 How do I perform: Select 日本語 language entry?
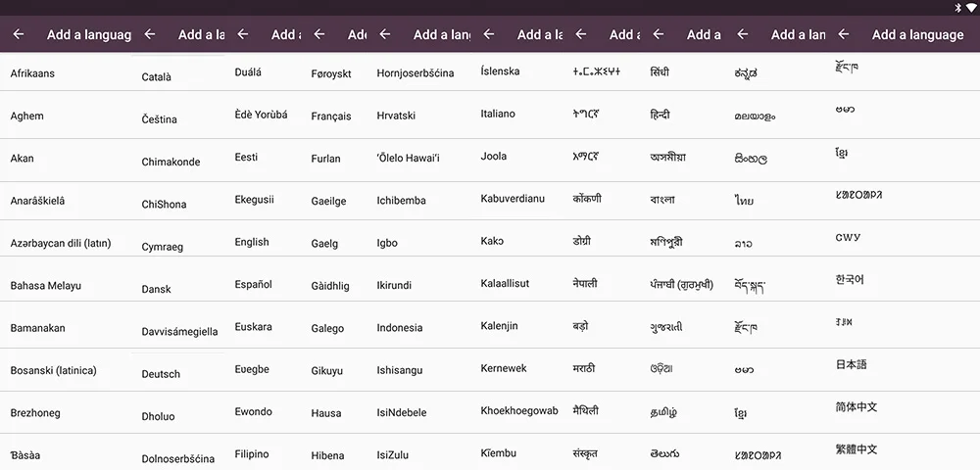point(852,364)
